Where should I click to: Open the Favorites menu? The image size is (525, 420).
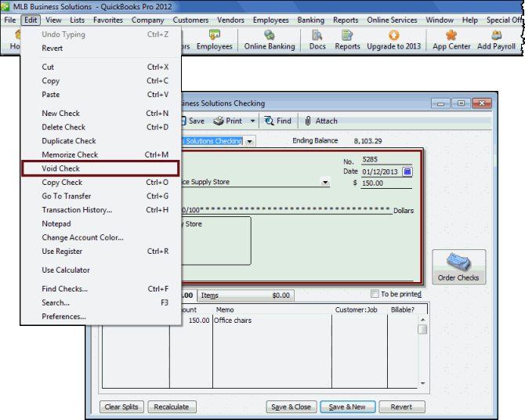[108, 20]
